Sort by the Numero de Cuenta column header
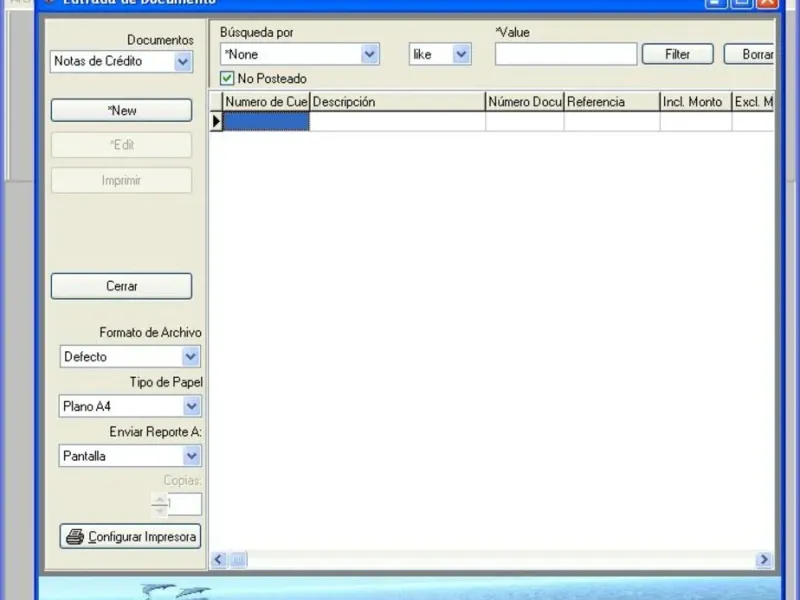Viewport: 800px width, 600px height. (266, 102)
